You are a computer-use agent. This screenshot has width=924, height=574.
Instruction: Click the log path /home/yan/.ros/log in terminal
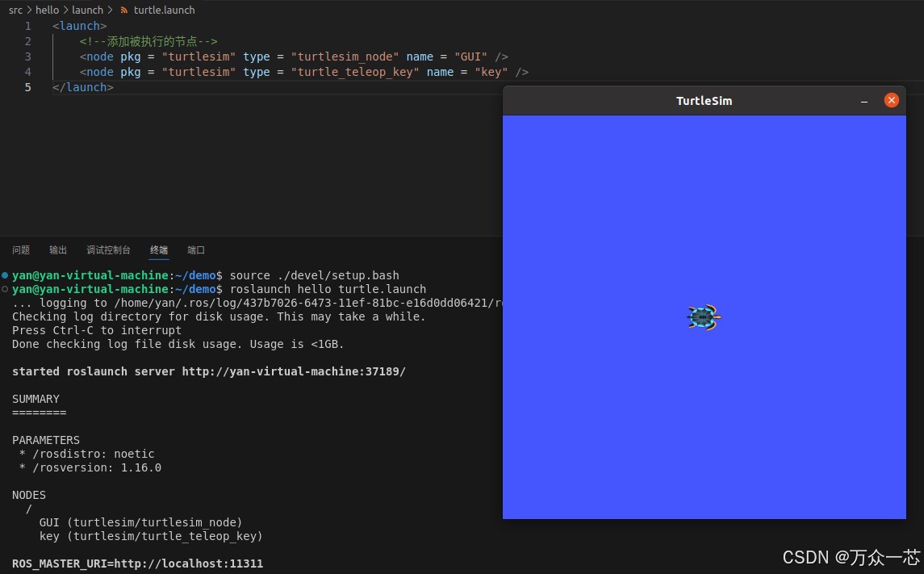pos(307,303)
